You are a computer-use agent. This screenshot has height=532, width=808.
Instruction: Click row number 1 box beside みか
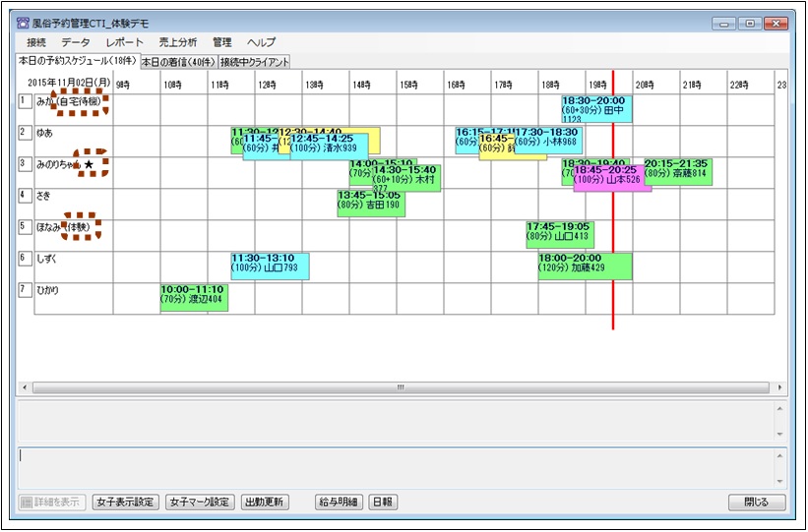(x=25, y=100)
